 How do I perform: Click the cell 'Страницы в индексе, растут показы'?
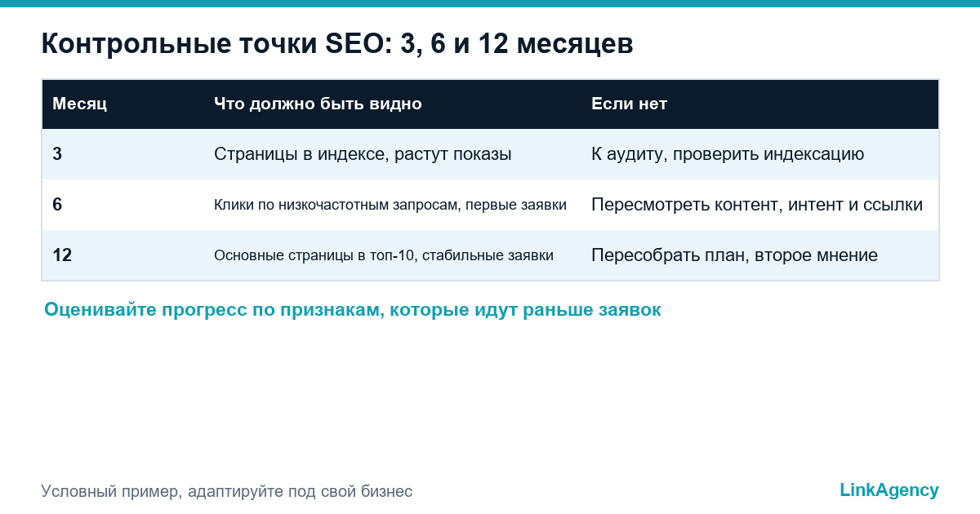(363, 154)
